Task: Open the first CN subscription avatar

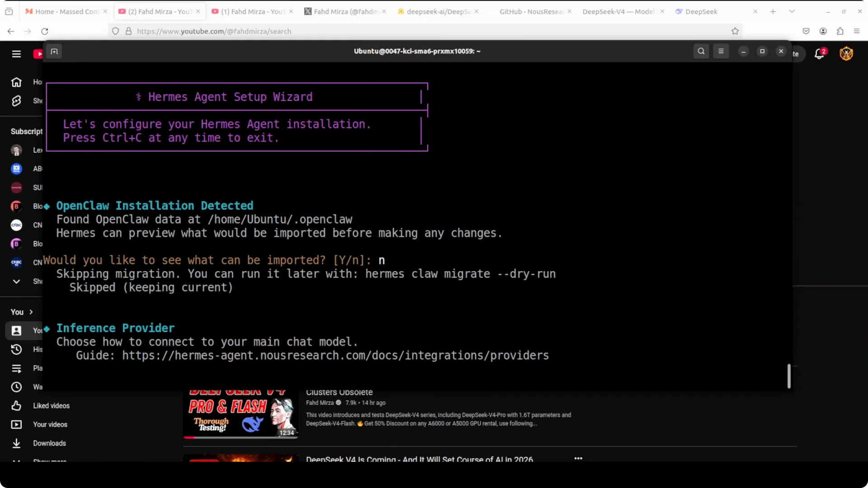Action: 16,225
